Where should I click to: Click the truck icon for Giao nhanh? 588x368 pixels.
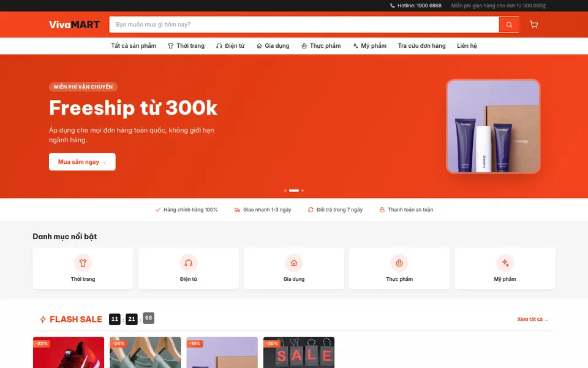(237, 210)
